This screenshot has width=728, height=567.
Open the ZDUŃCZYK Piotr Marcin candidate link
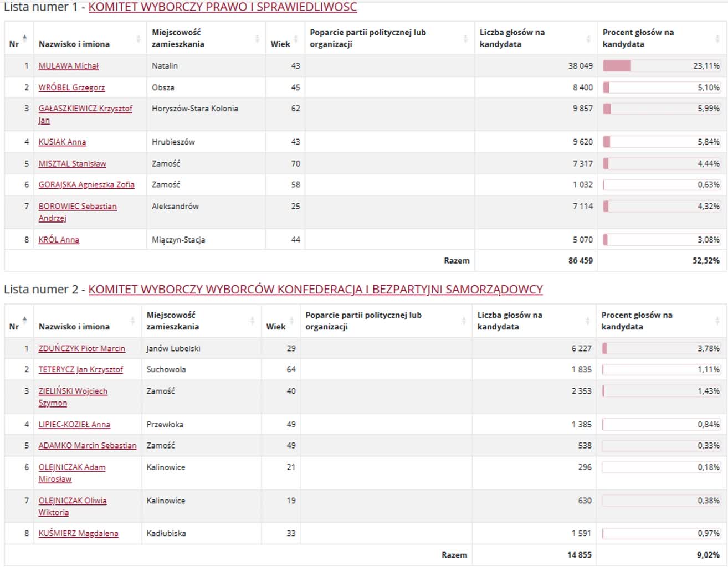[81, 349]
